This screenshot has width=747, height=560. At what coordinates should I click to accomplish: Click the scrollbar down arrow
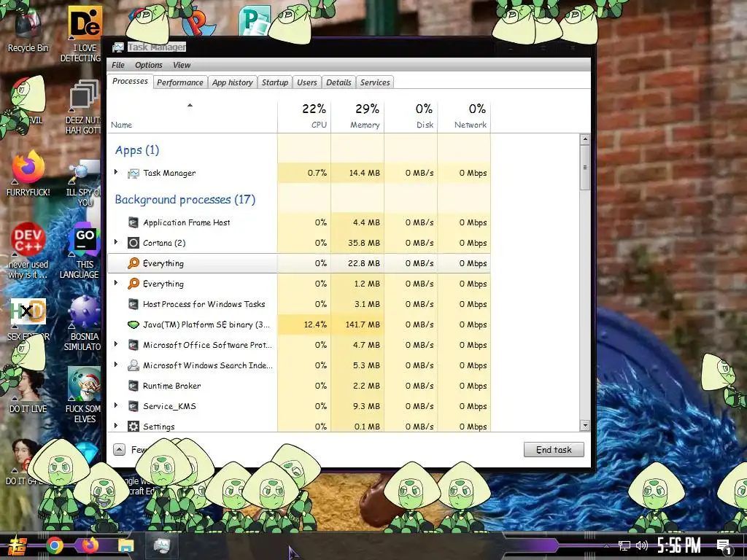tap(585, 426)
